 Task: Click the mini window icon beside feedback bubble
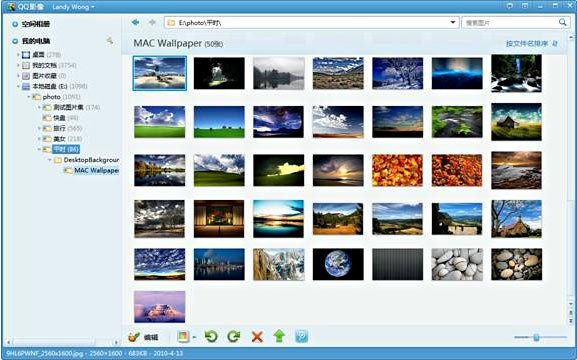pos(525,6)
